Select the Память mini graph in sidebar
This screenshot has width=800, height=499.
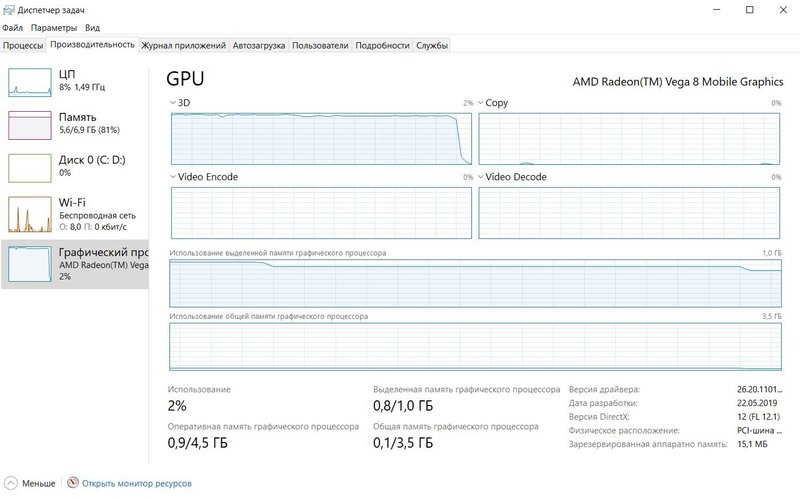click(x=30, y=126)
